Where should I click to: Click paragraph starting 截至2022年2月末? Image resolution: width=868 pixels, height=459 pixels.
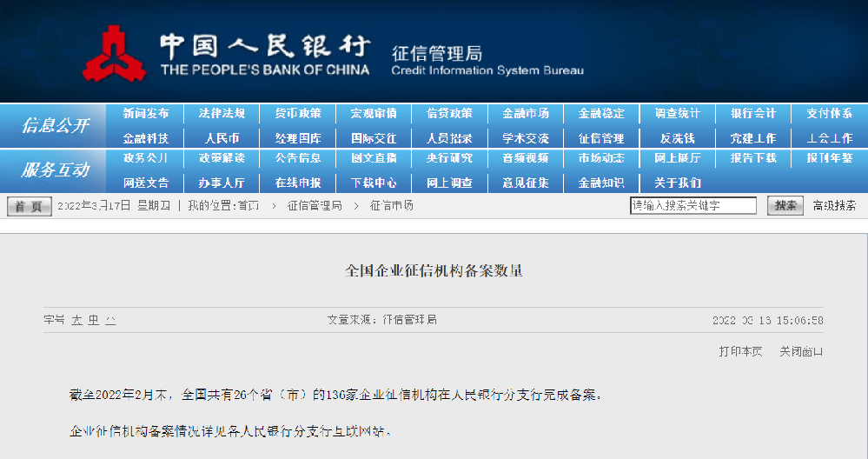tap(335, 395)
